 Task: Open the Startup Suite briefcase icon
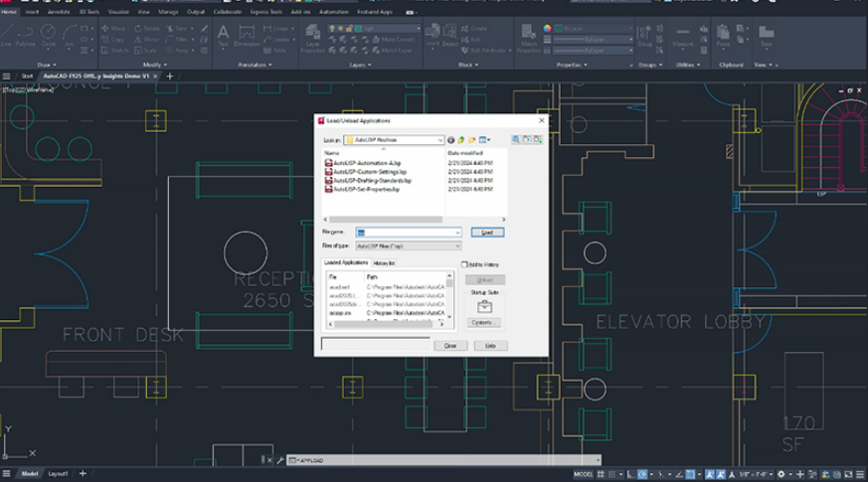pyautogui.click(x=484, y=307)
